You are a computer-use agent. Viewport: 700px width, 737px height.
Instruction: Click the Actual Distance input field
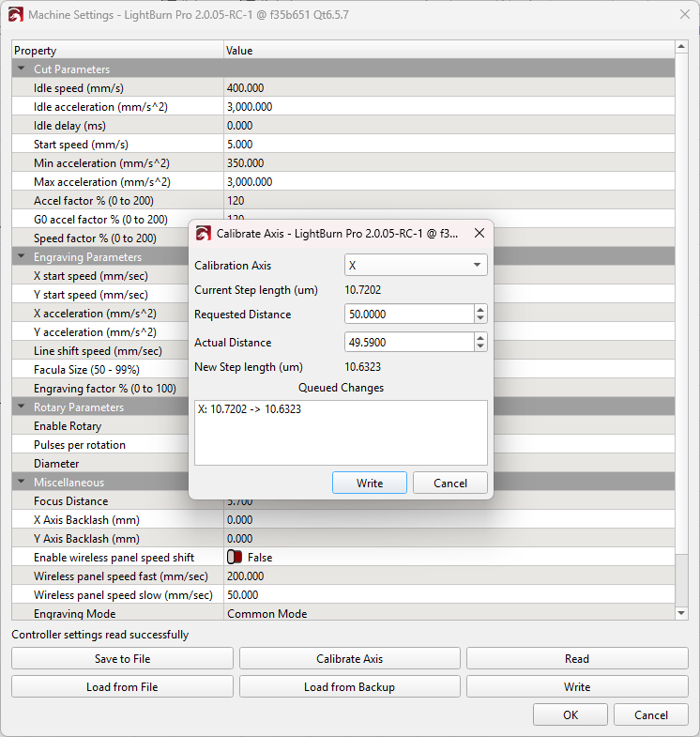(409, 342)
